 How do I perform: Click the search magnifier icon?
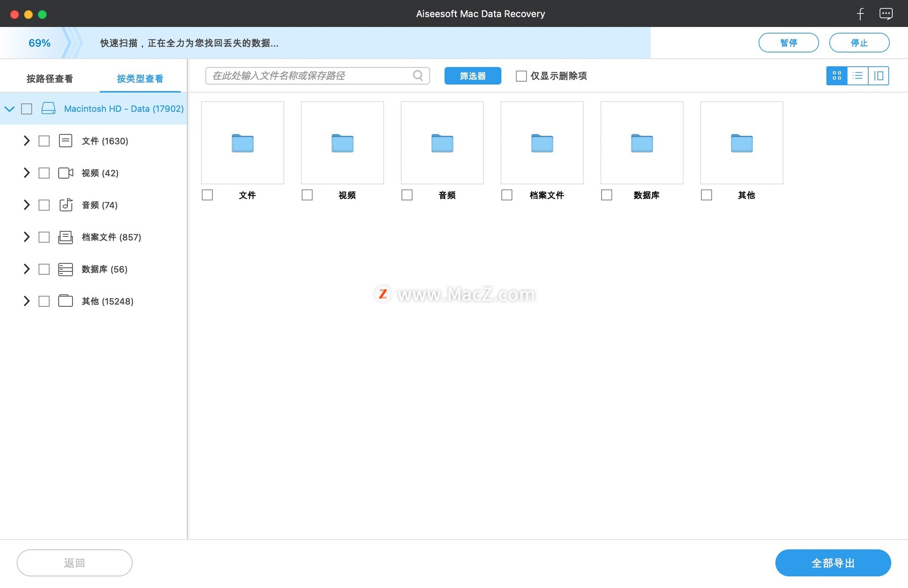click(418, 76)
